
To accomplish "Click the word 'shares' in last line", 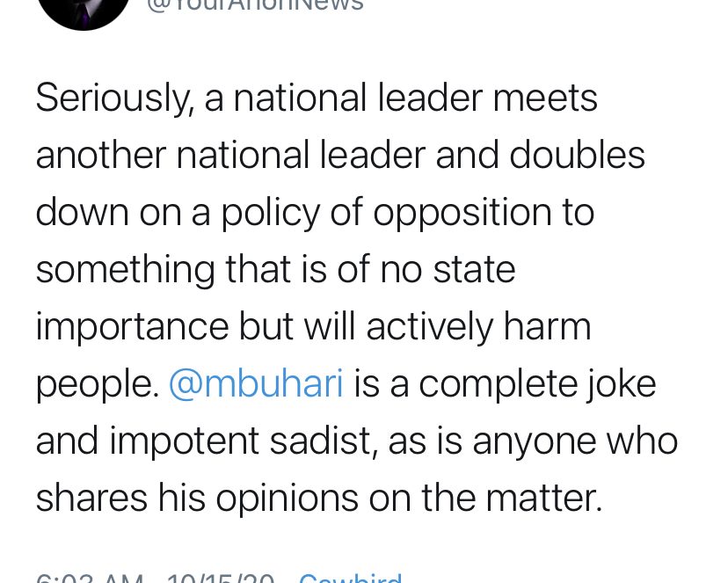I will [x=92, y=497].
